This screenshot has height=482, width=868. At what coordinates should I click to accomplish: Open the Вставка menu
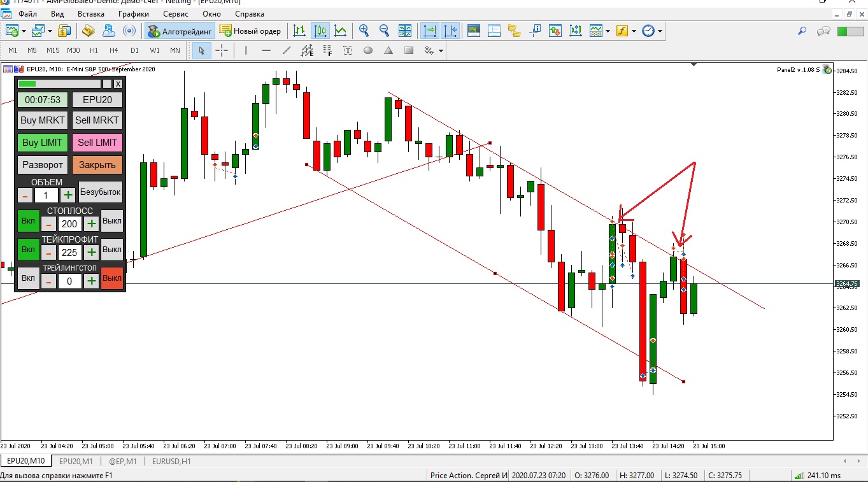click(90, 14)
